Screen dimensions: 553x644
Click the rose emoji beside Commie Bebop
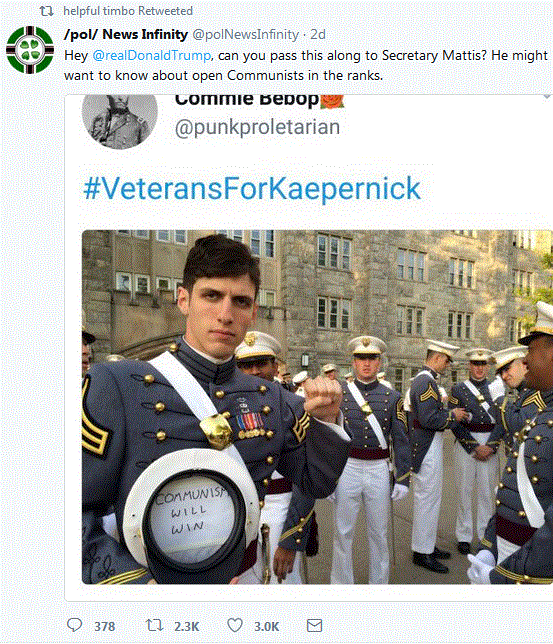pyautogui.click(x=332, y=101)
